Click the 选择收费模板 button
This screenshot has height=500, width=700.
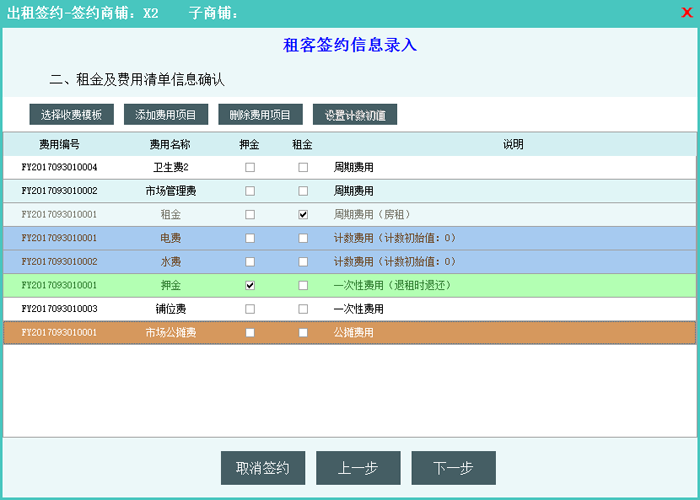click(x=72, y=115)
